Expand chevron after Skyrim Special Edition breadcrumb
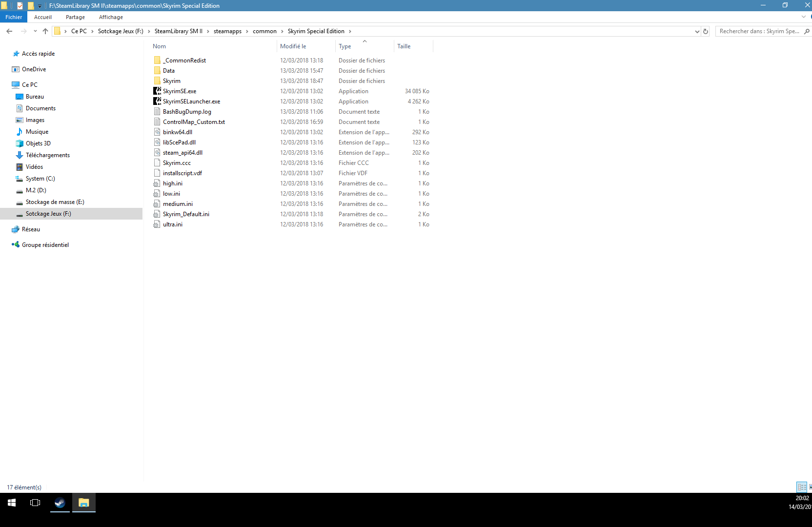Viewport: 812px width, 527px height. 350,31
